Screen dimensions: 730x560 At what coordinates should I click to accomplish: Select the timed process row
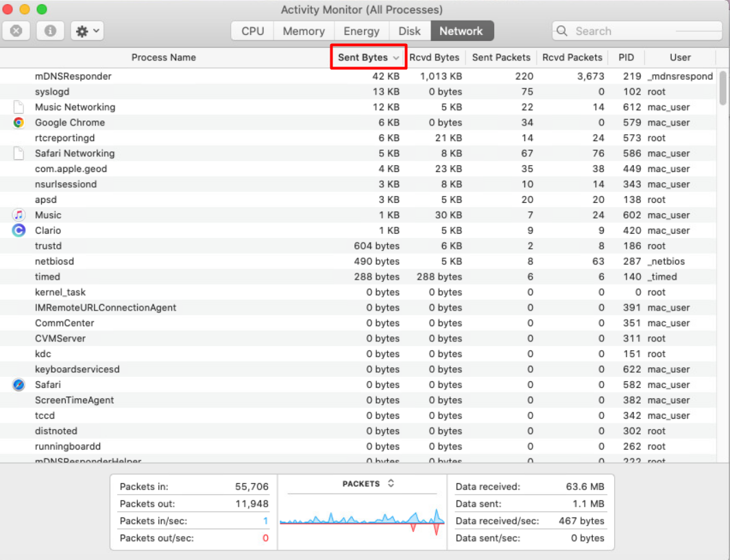tap(358, 276)
